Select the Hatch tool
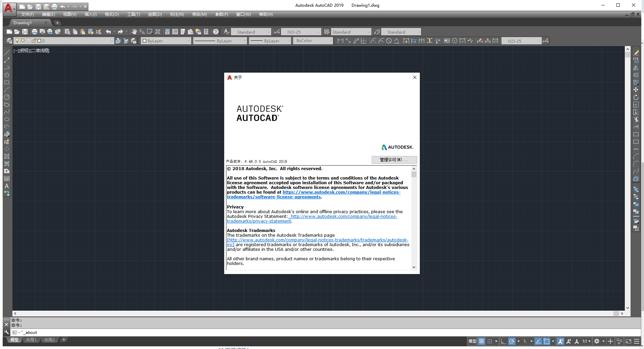The height and width of the screenshot is (349, 644). (x=6, y=156)
